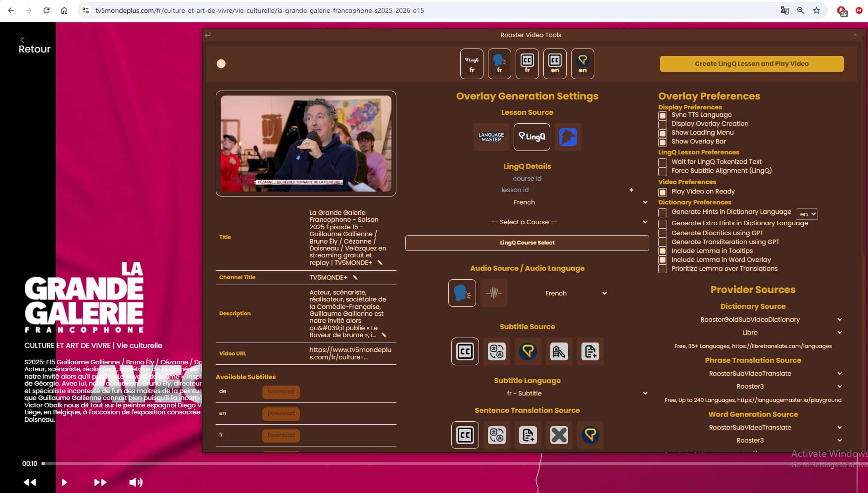Toggle Play Video on Ready checkbox
Viewport: 868px width, 493px height.
point(663,192)
